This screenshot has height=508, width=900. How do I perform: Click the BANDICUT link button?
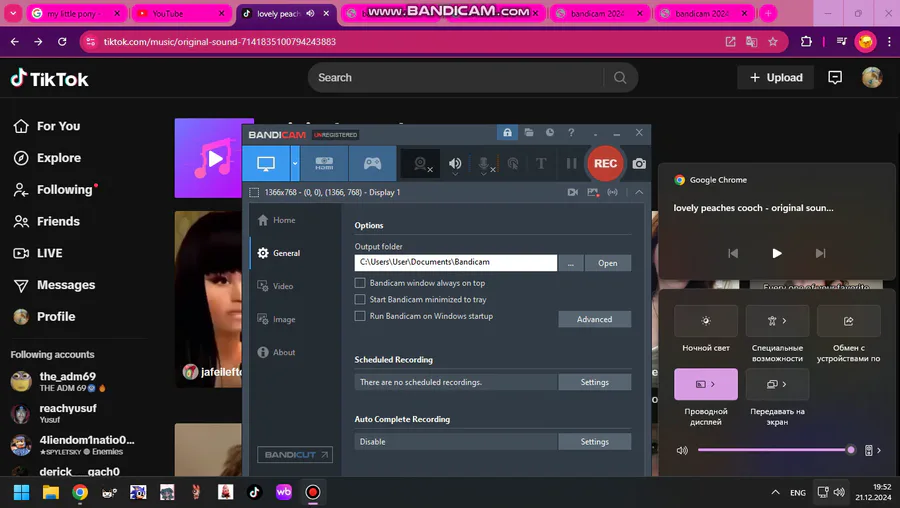[x=295, y=455]
